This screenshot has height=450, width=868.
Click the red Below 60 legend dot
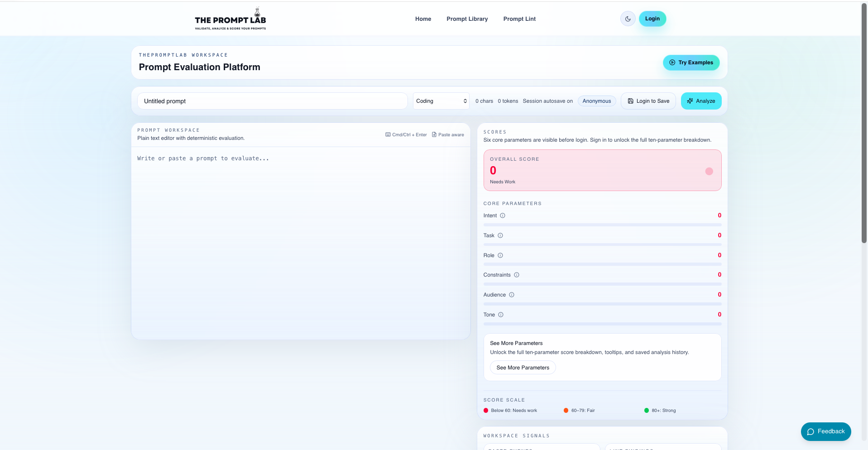pyautogui.click(x=486, y=411)
